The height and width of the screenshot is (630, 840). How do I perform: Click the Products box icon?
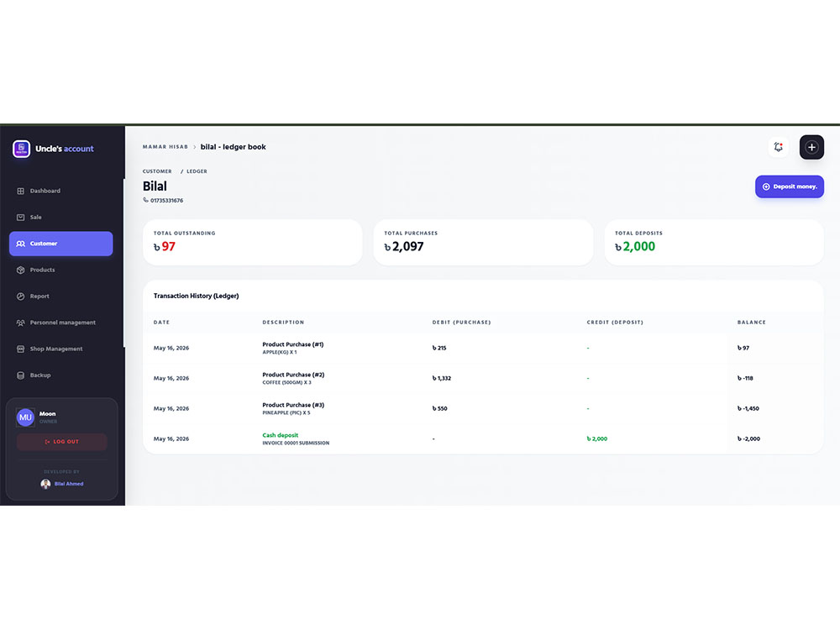pyautogui.click(x=20, y=270)
